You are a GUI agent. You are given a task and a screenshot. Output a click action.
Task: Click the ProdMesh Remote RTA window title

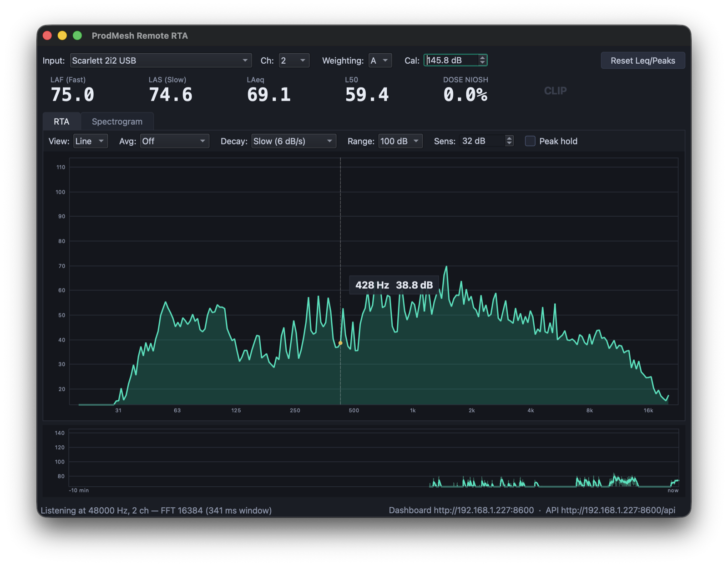coord(140,36)
